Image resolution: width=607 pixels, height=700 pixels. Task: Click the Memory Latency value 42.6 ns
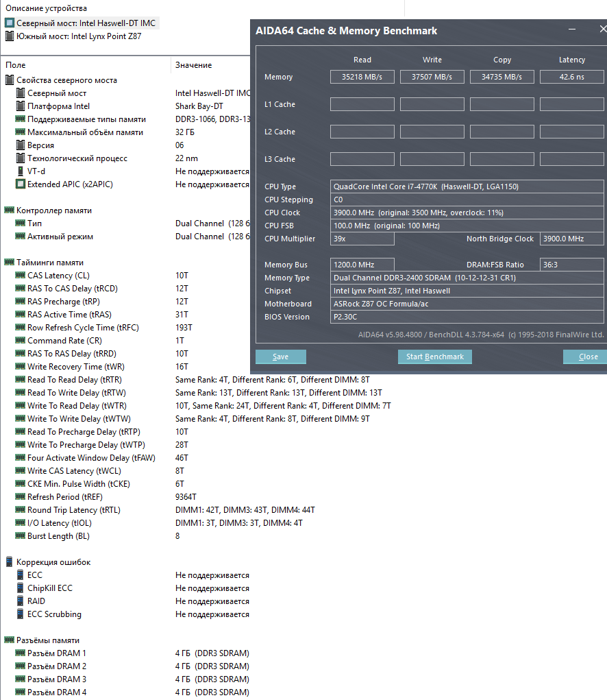coord(572,77)
